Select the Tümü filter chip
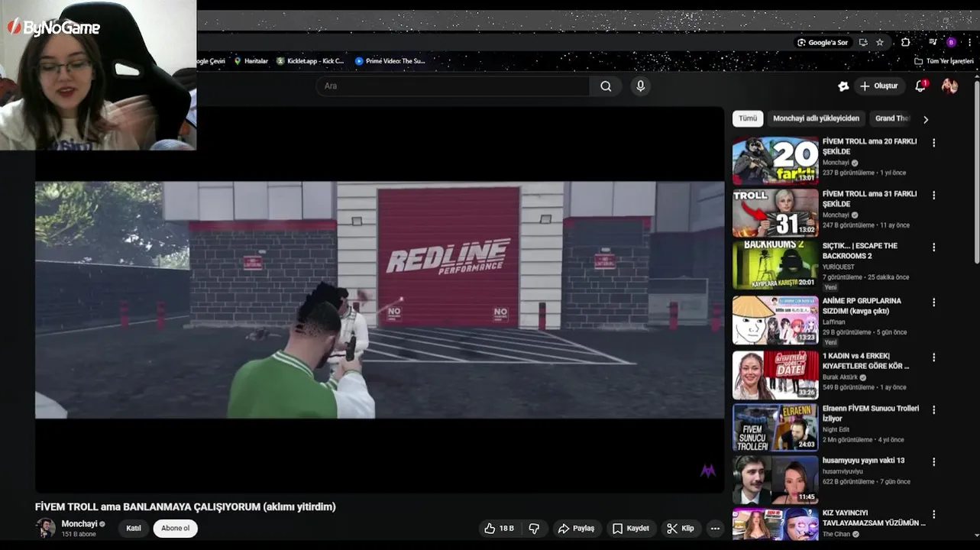The height and width of the screenshot is (550, 980). (x=748, y=118)
